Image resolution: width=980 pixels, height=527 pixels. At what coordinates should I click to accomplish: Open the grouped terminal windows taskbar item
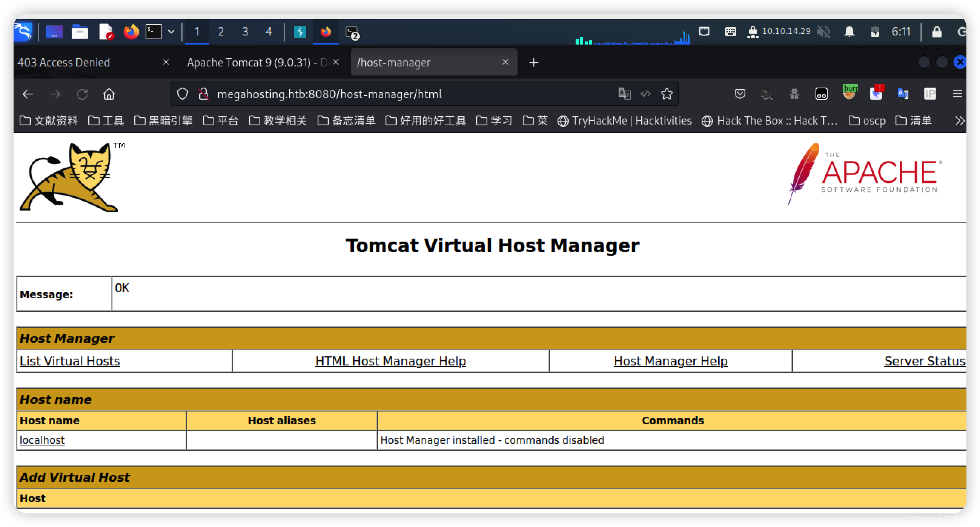click(352, 32)
